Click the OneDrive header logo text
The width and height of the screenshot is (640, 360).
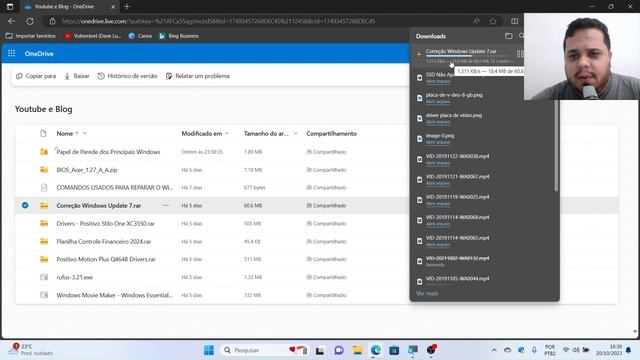point(39,53)
